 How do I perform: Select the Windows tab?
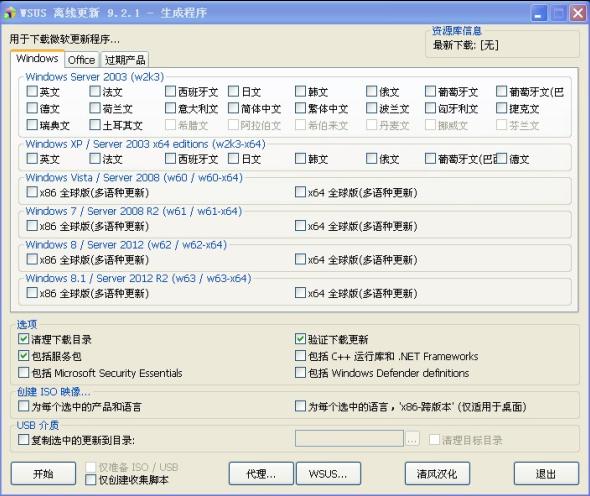[x=37, y=58]
